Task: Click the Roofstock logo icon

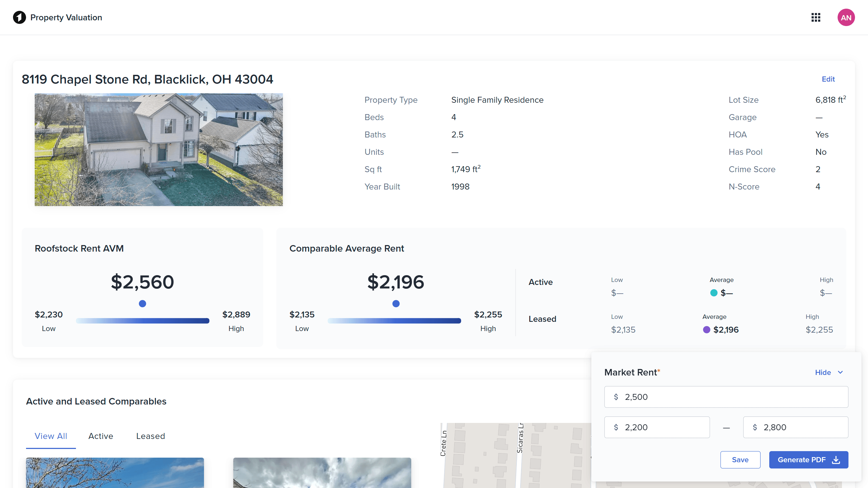Action: (x=19, y=18)
